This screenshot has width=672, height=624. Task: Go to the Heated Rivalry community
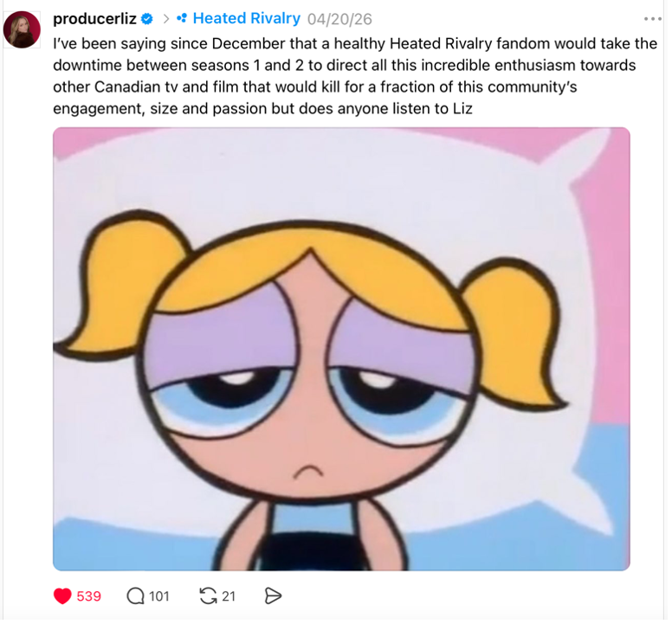coord(246,18)
